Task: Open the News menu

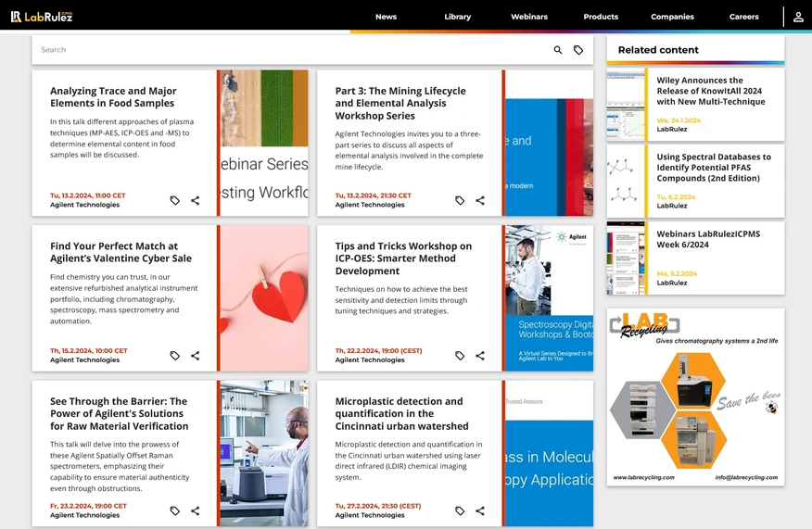Action: pyautogui.click(x=386, y=17)
